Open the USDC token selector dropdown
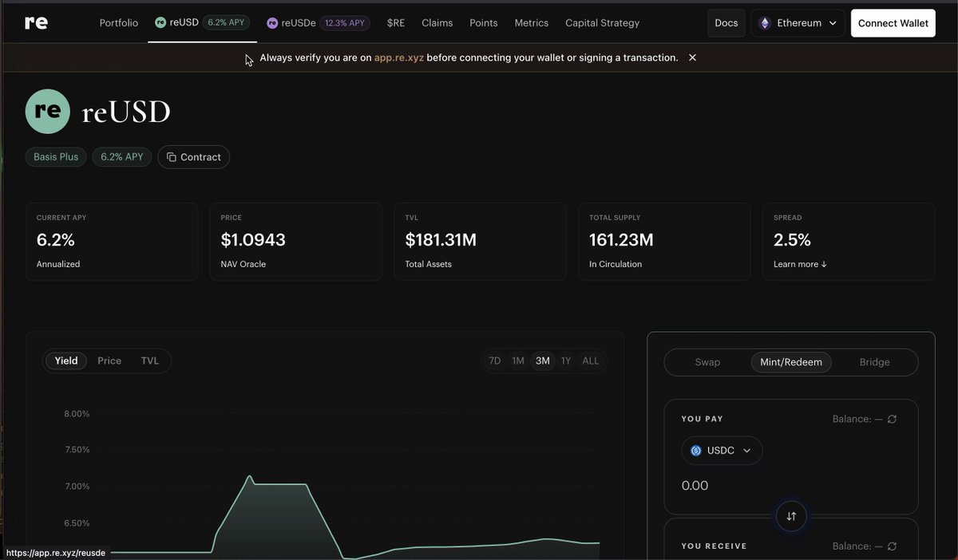The width and height of the screenshot is (958, 560). coord(722,451)
